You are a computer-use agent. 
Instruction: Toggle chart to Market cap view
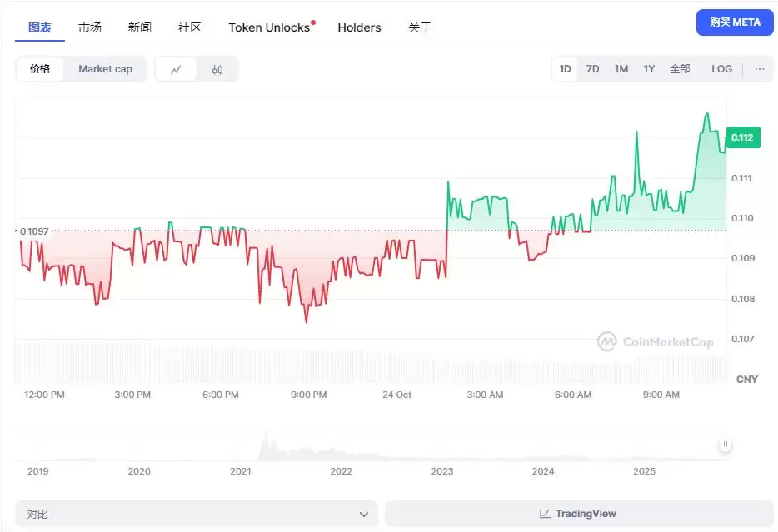[105, 69]
